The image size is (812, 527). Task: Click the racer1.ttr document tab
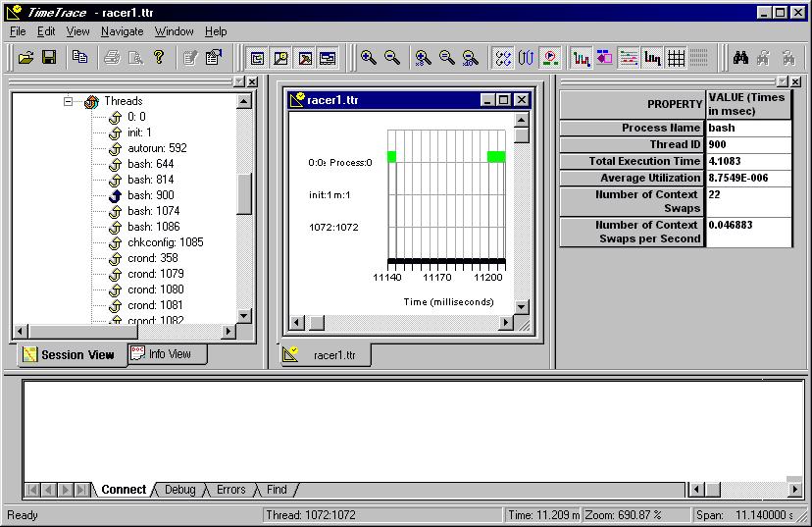click(x=333, y=355)
